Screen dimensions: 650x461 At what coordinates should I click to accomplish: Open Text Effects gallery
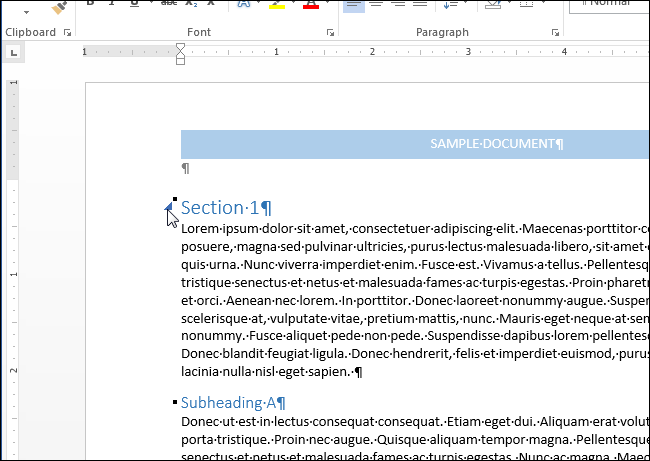pyautogui.click(x=244, y=4)
